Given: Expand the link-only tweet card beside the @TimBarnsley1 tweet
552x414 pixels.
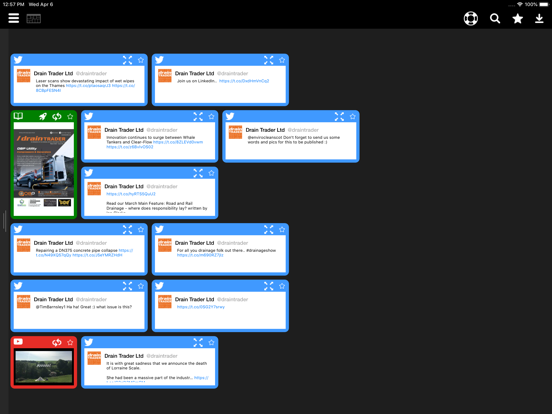Looking at the screenshot, I should tap(269, 286).
